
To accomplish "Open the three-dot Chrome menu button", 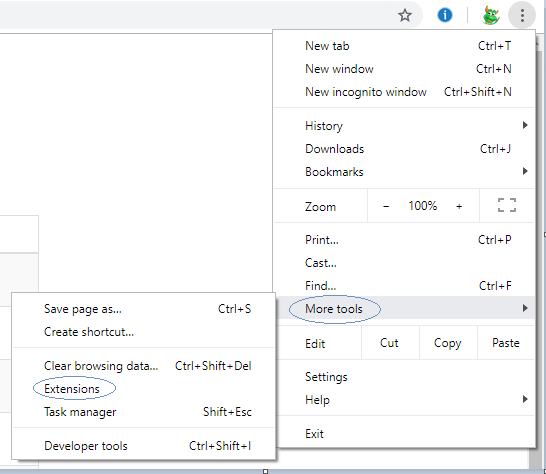I will pyautogui.click(x=522, y=16).
